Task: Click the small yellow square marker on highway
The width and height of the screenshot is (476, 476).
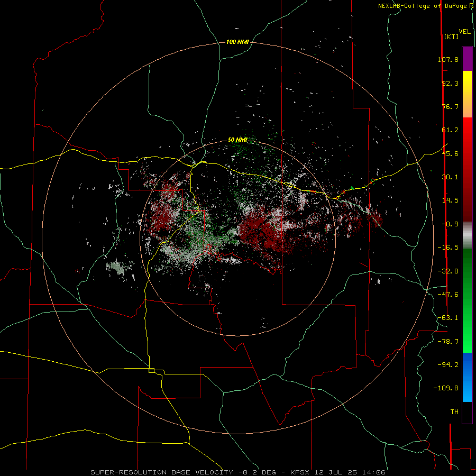Action: click(151, 370)
